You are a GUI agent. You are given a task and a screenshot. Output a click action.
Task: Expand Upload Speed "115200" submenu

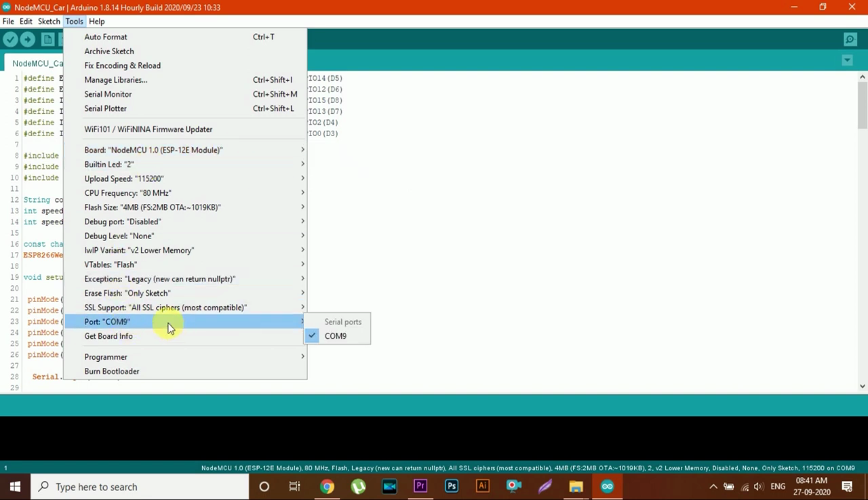pyautogui.click(x=185, y=179)
